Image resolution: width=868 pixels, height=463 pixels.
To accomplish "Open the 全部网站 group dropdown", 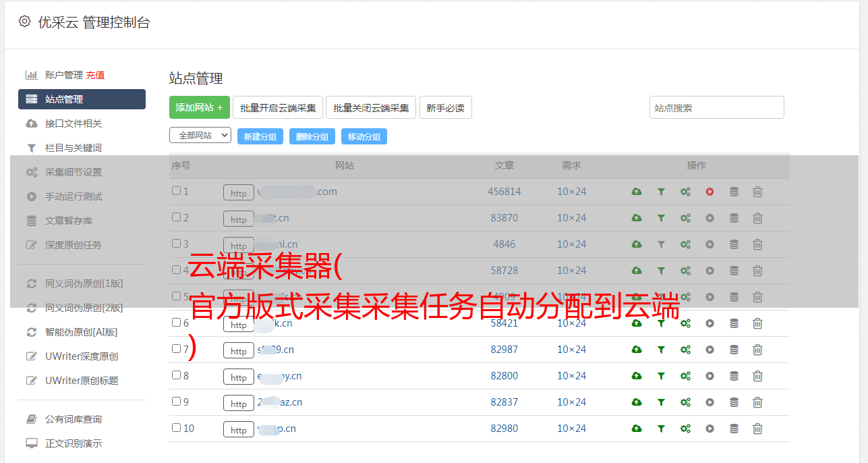I will [200, 136].
